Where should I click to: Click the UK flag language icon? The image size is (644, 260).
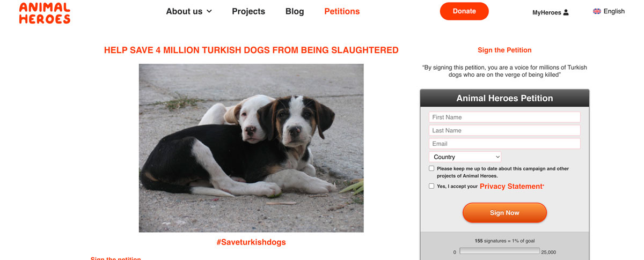[597, 11]
